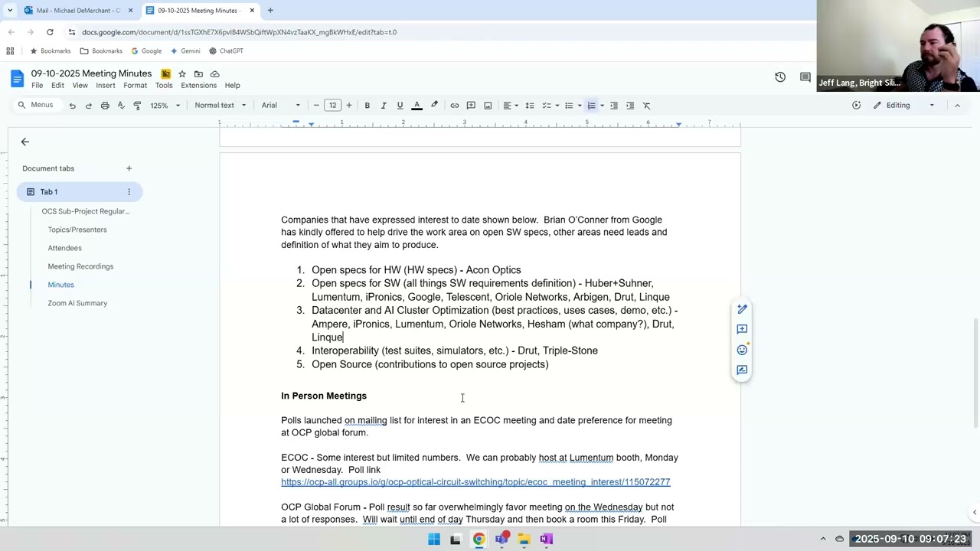Image resolution: width=980 pixels, height=551 pixels.
Task: Open the zoom level 125% dropdown
Action: 165,106
